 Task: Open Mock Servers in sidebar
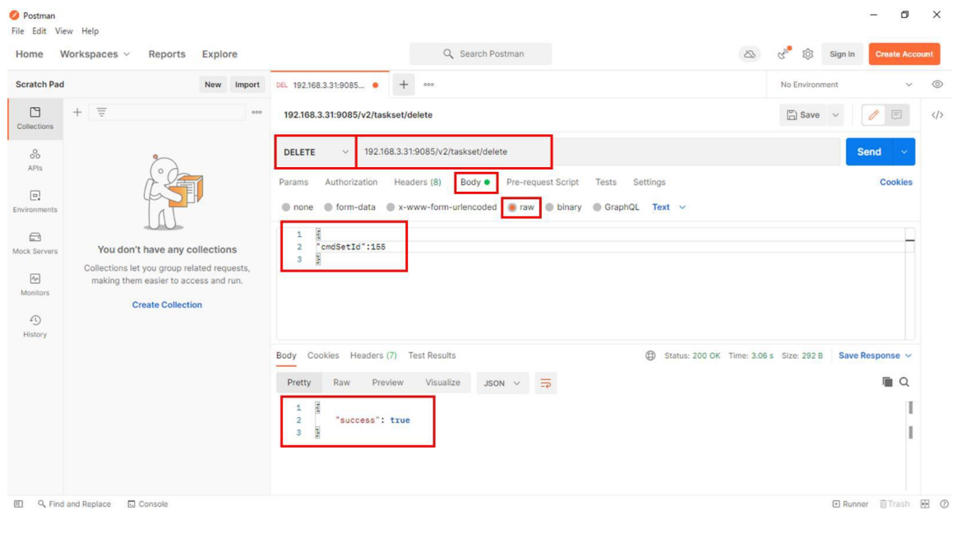tap(35, 243)
